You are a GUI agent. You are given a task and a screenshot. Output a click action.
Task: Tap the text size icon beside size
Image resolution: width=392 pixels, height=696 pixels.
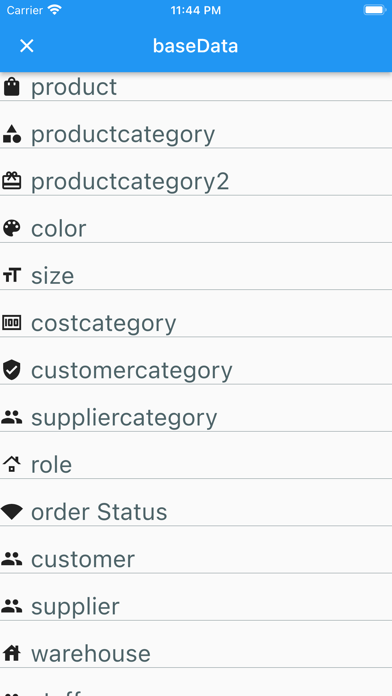pos(12,276)
